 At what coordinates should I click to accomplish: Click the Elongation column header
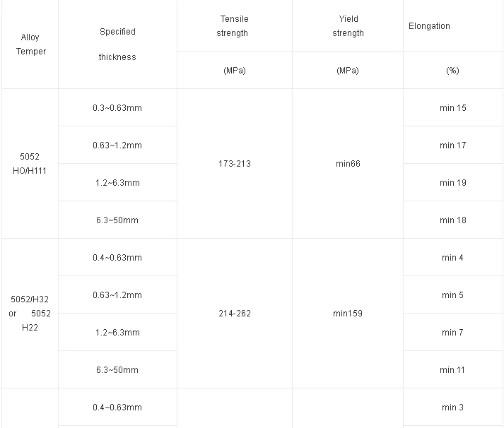coord(429,26)
